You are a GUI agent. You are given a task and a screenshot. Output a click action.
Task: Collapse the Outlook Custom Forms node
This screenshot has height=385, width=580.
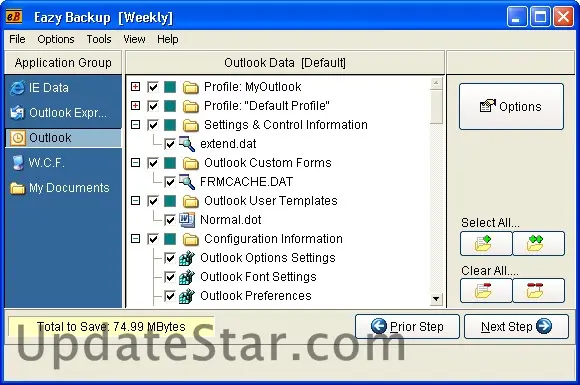[136, 162]
